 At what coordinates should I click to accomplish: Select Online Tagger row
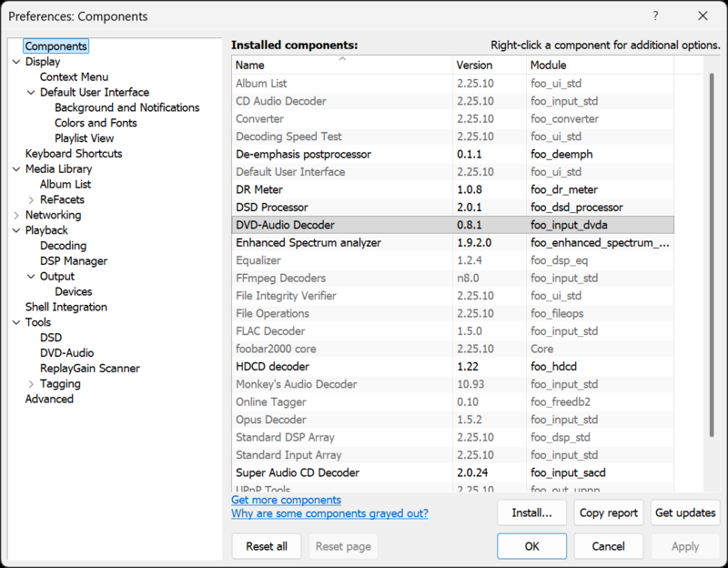pos(452,401)
